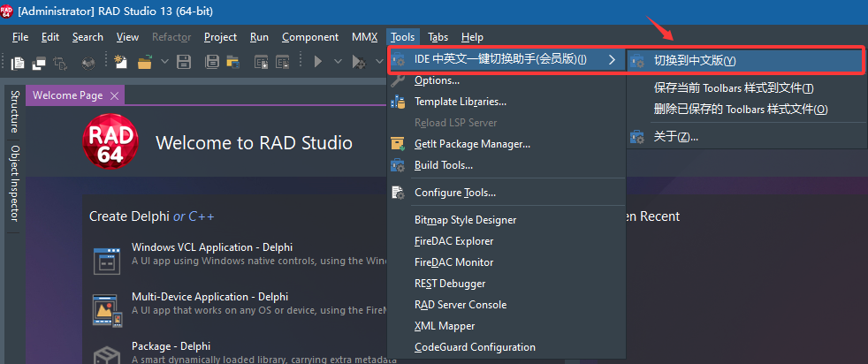Image resolution: width=868 pixels, height=364 pixels.
Task: Open the Object Inspector side tab
Action: pyautogui.click(x=15, y=184)
